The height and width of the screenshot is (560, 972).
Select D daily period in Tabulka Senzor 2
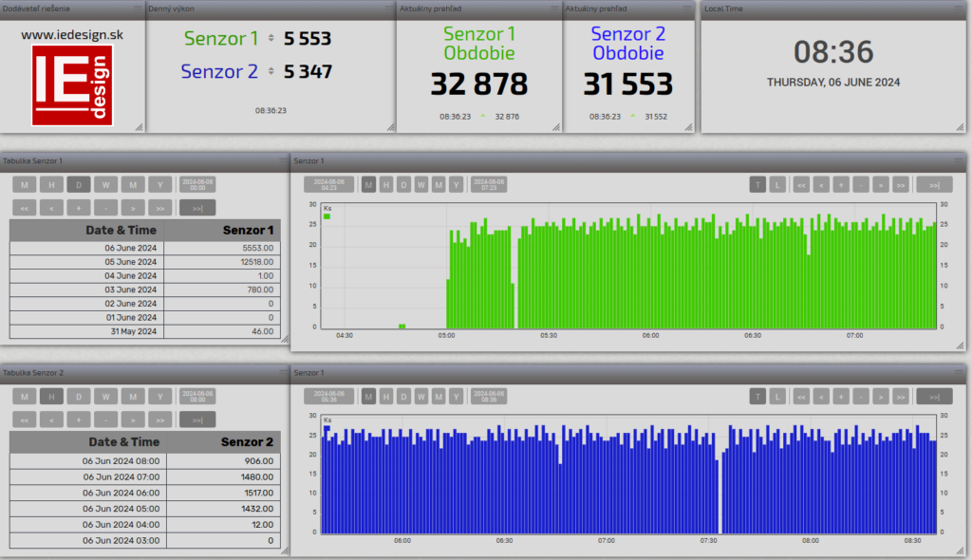coord(79,397)
